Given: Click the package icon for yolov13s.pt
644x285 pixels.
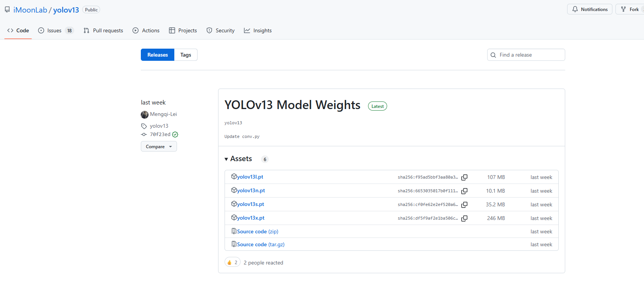Looking at the screenshot, I should 234,204.
